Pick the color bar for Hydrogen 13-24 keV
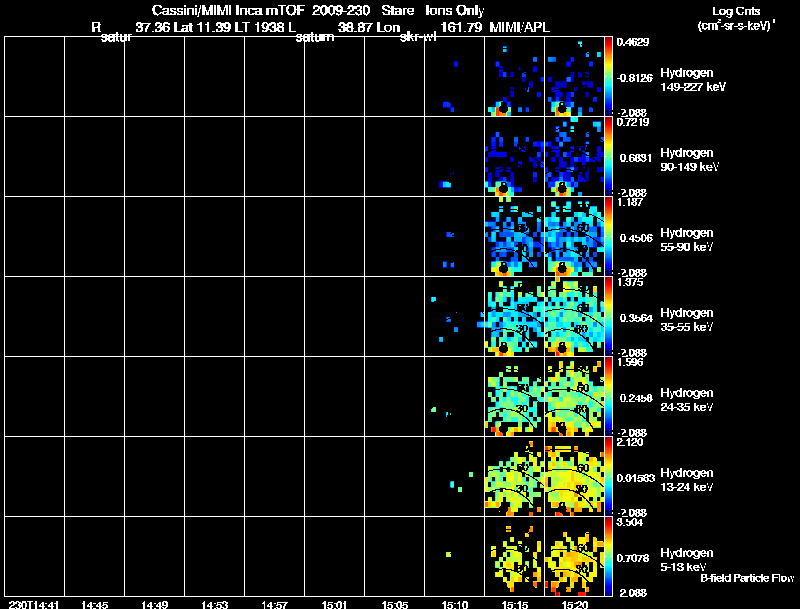 click(608, 476)
